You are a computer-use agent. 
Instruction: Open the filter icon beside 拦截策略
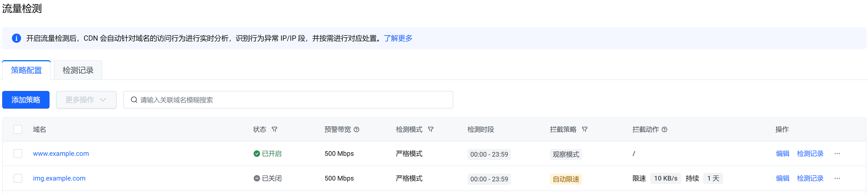click(585, 129)
